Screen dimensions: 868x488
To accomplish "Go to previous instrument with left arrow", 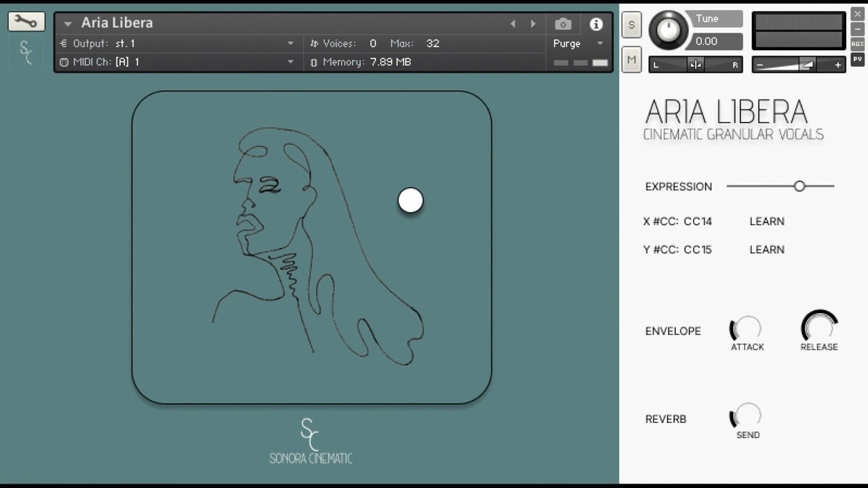I will click(513, 24).
